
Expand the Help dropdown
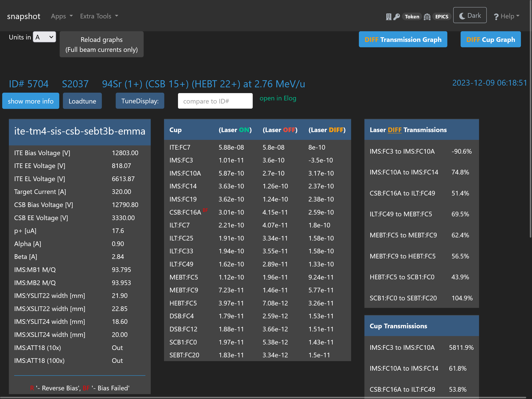507,16
